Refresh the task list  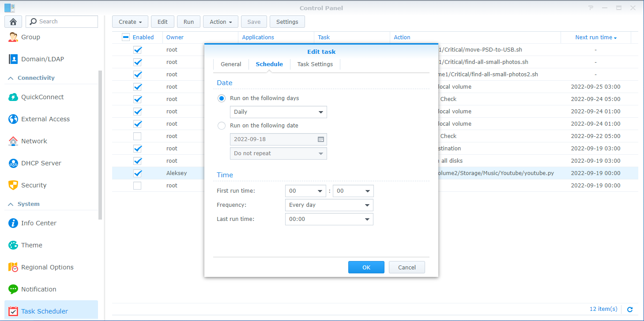630,309
